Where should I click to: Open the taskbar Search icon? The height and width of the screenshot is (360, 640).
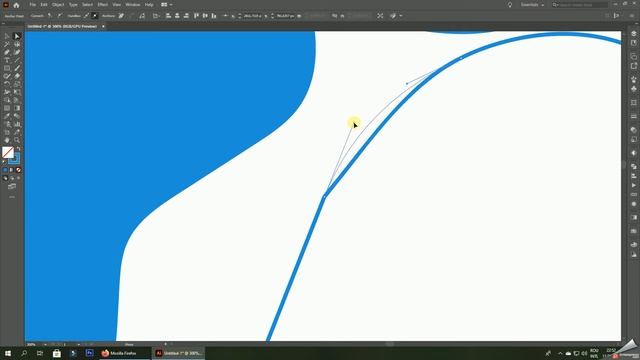point(24,353)
